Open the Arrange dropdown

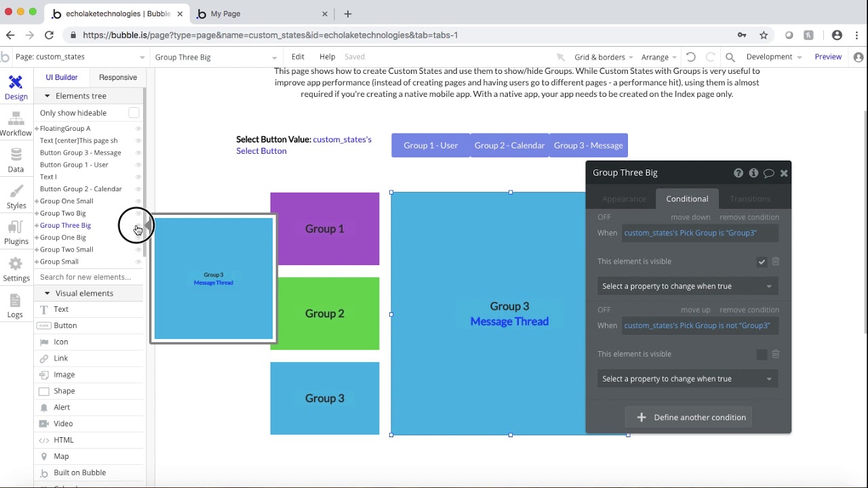(x=658, y=57)
